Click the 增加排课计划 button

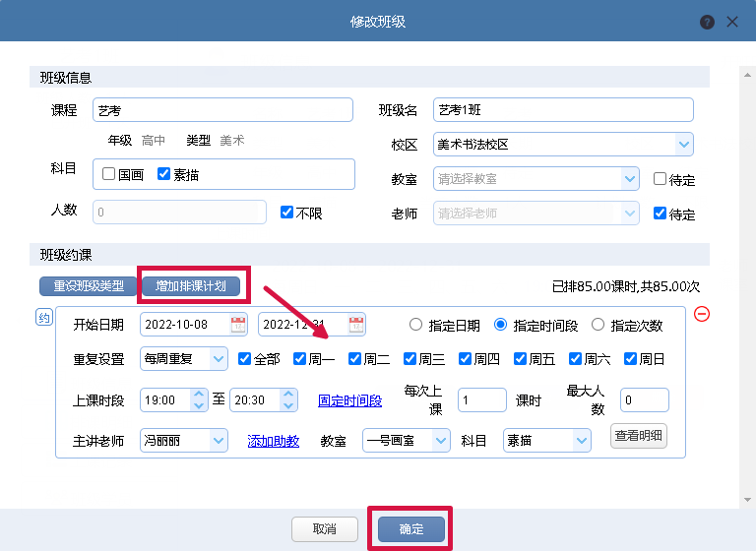191,286
